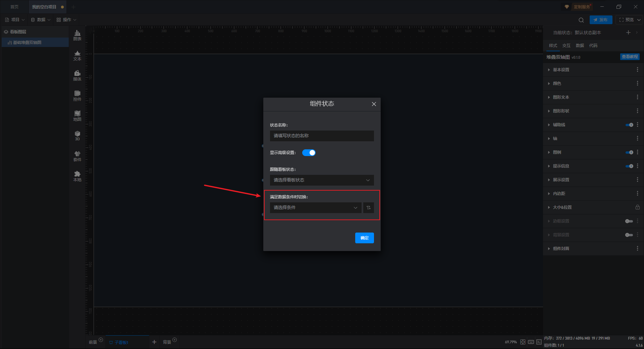Switch to the 交互 tab

tap(566, 46)
